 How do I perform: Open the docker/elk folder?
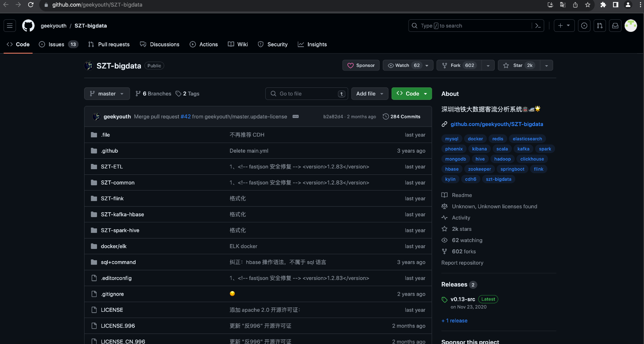point(114,246)
